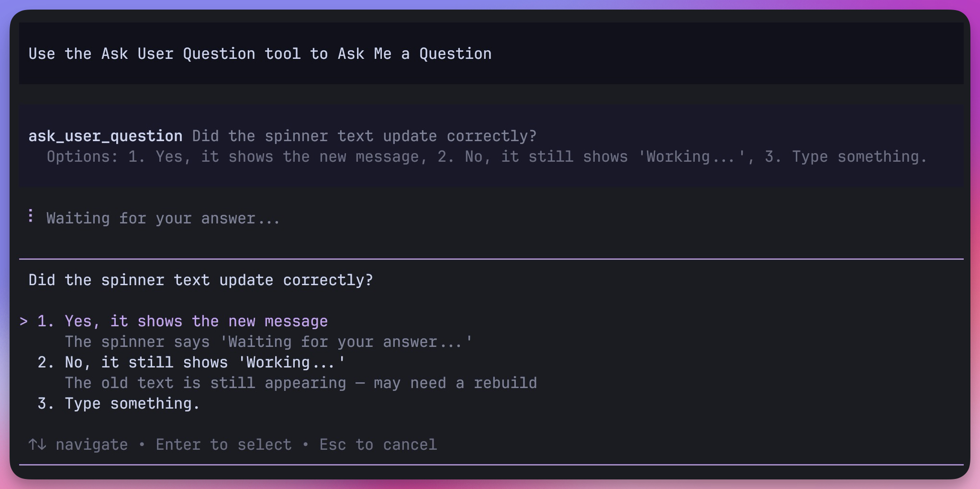Click the description 'The spinner says Waiting for your answer'
Viewport: 980px width, 489px height.
pyautogui.click(x=268, y=342)
